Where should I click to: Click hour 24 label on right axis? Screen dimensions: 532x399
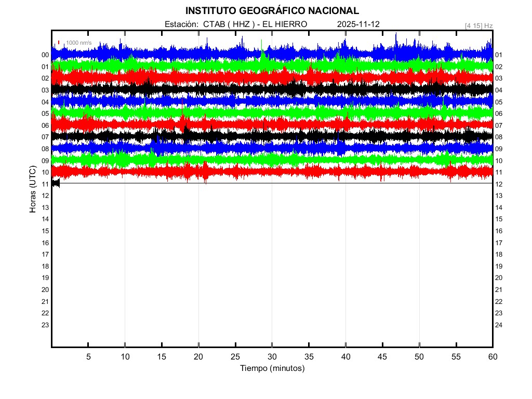tap(499, 325)
